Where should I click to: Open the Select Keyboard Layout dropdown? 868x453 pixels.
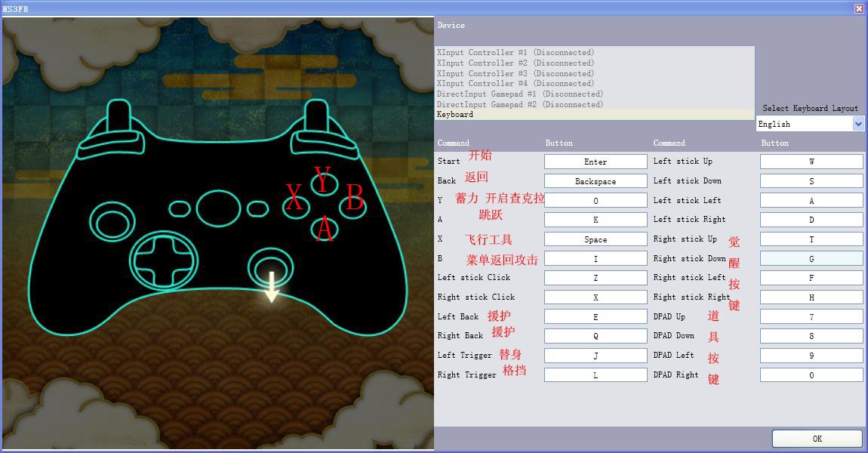(857, 124)
